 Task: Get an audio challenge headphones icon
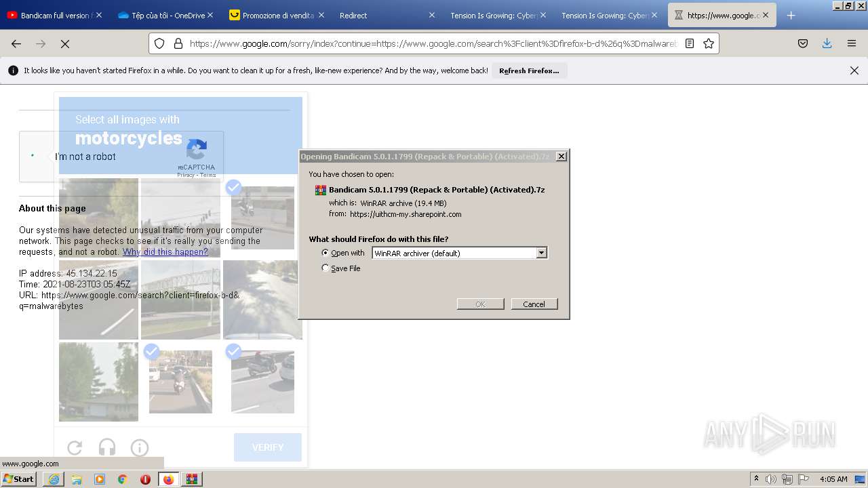107,447
